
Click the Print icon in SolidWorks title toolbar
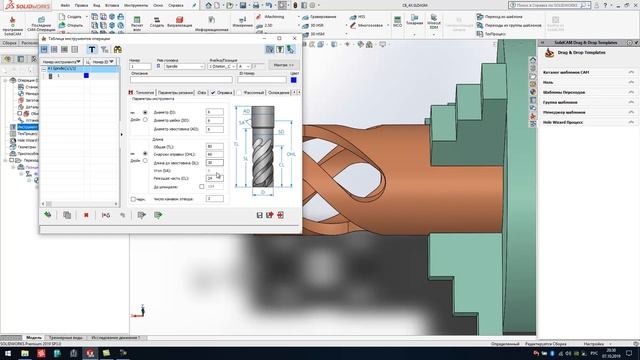coord(256,5)
